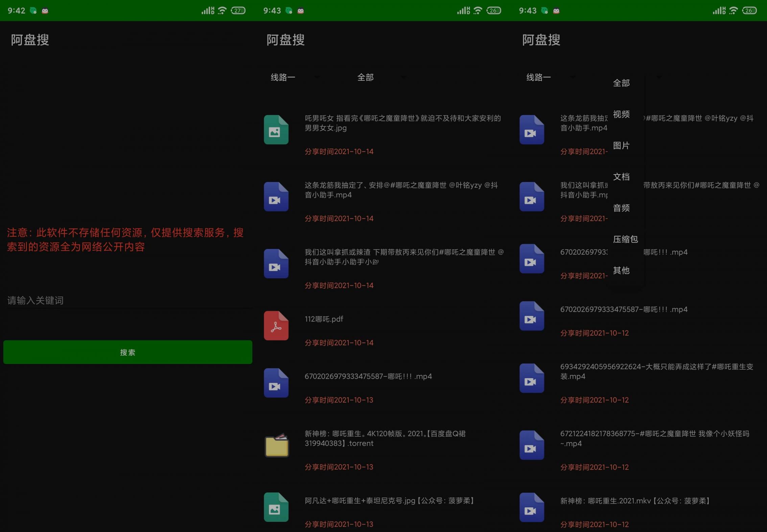Click the video icon for 哪吒重生变装.mp4
The height and width of the screenshot is (532, 767).
coord(532,378)
